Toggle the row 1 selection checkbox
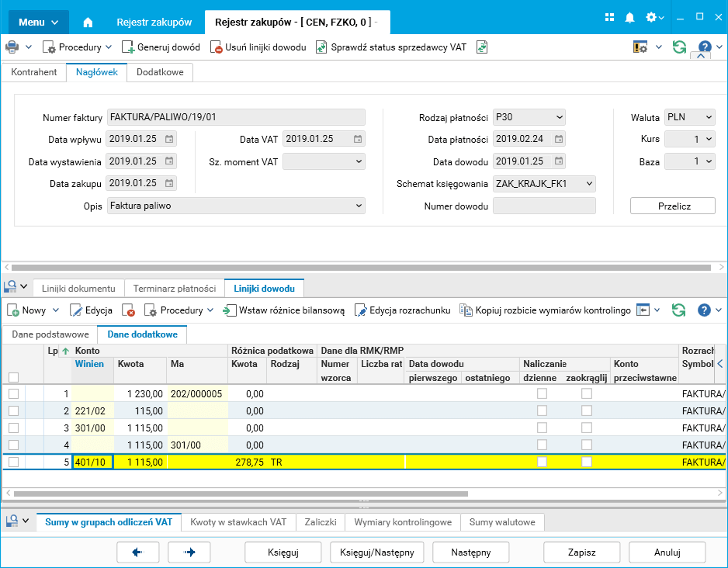728x568 pixels. point(13,394)
